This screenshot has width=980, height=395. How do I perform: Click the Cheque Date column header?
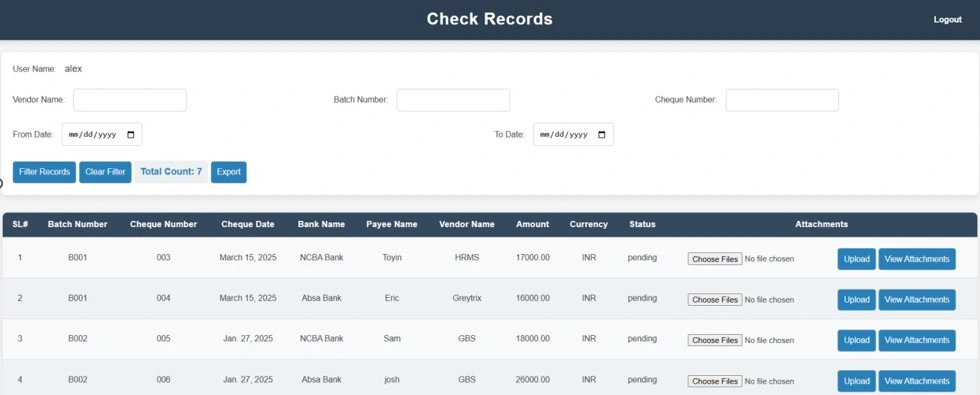pyautogui.click(x=248, y=224)
